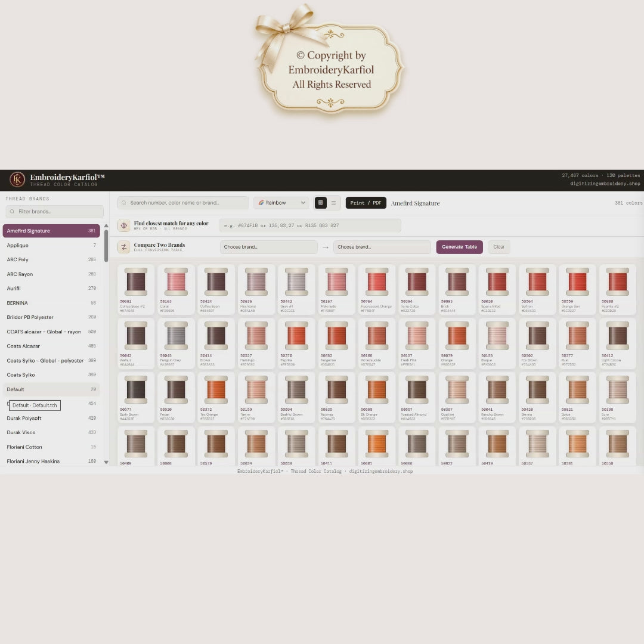The image size is (644, 644).
Task: Select Coats Alcazar brand in sidebar
Action: click(x=51, y=346)
